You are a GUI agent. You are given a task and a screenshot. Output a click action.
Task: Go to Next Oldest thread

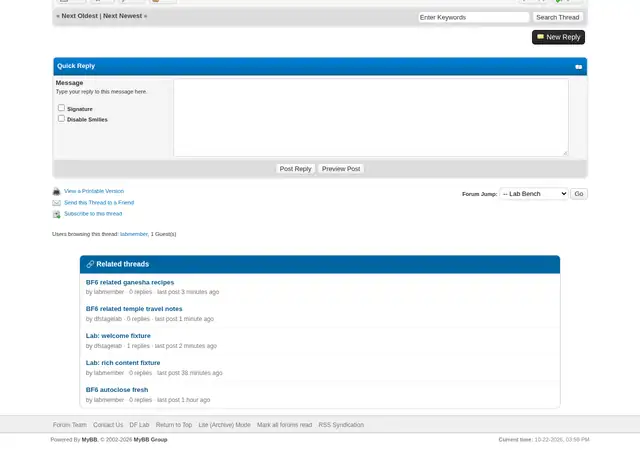point(80,16)
